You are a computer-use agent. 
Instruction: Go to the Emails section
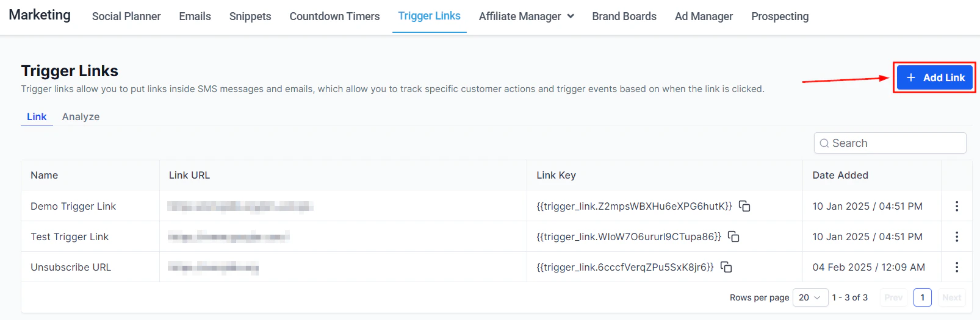[x=195, y=16]
